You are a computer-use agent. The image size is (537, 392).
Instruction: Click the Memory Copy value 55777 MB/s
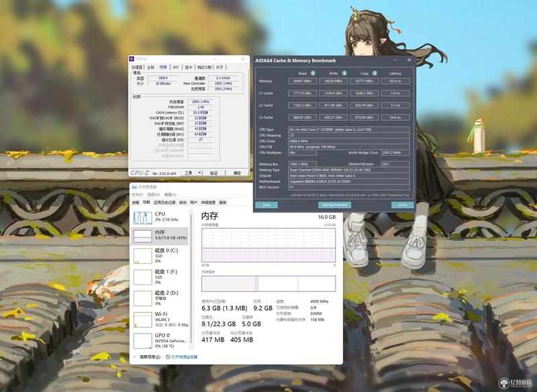[x=364, y=81]
